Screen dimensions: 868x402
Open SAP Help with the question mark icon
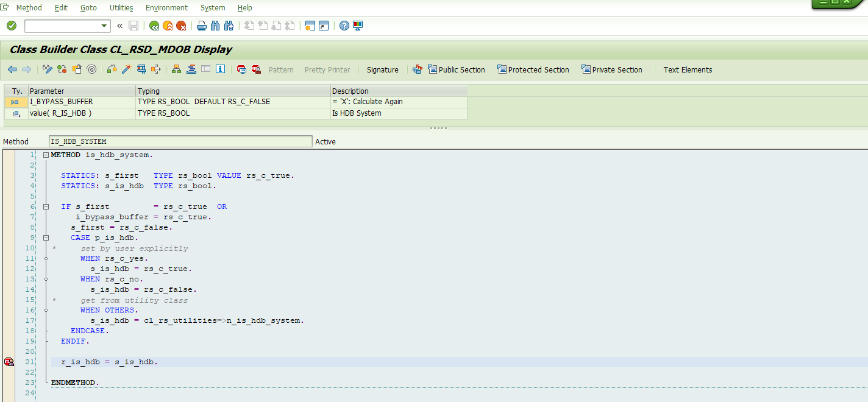[344, 26]
